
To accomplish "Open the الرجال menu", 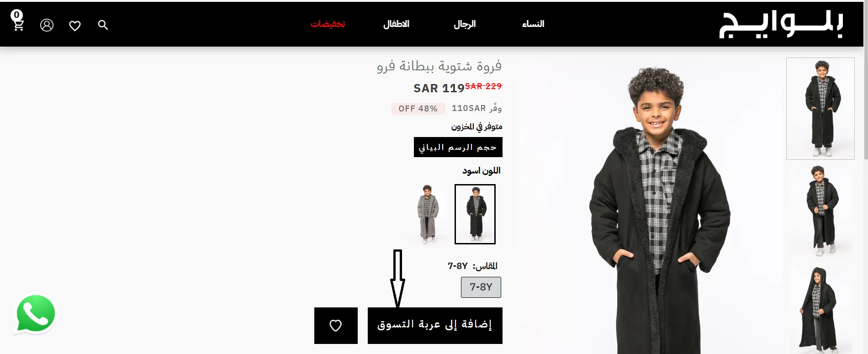I will (x=465, y=24).
